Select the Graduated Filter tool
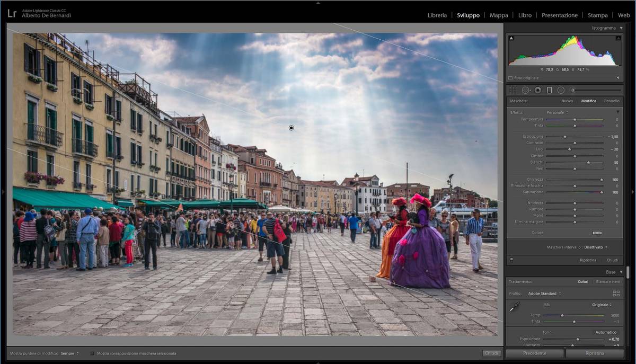 (549, 90)
